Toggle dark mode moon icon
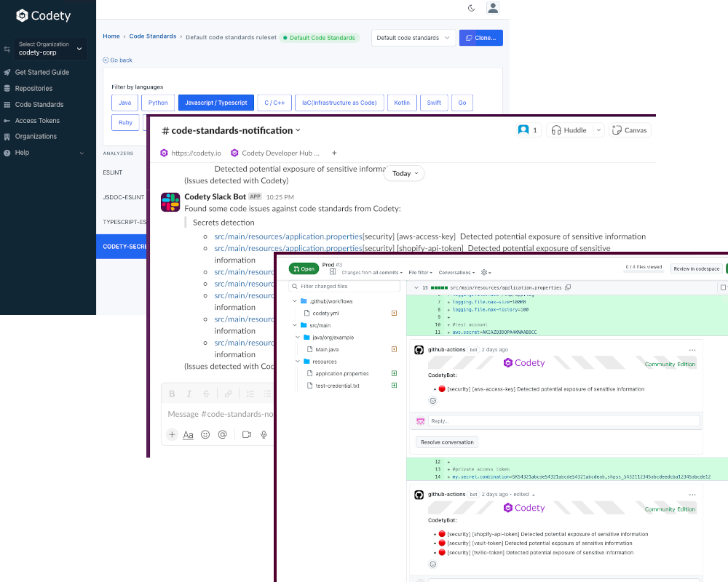The height and width of the screenshot is (582, 728). click(471, 8)
